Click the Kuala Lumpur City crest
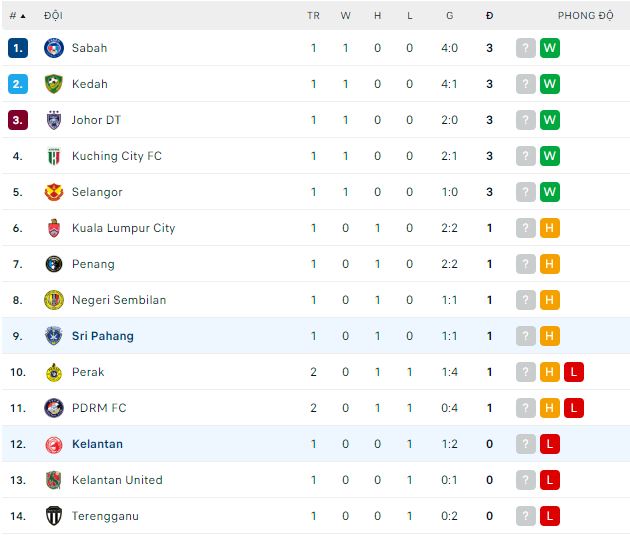The image size is (630, 535). tap(54, 228)
